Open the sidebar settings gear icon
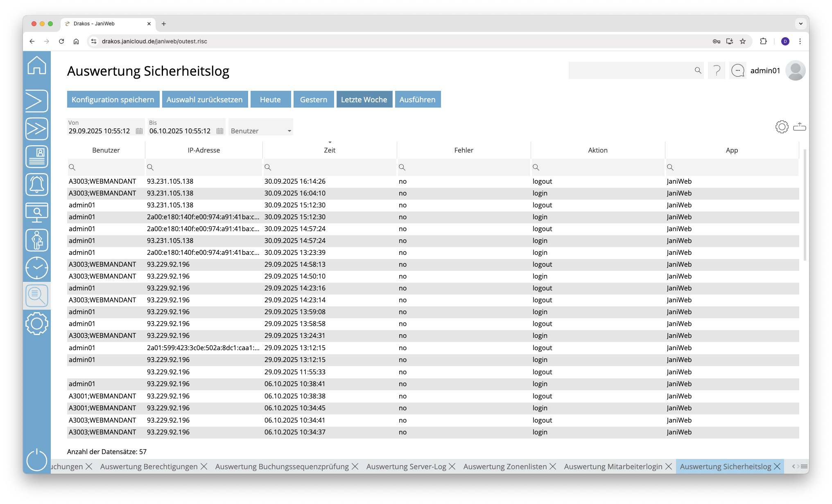Viewport: 832px width, 504px height. 37,324
